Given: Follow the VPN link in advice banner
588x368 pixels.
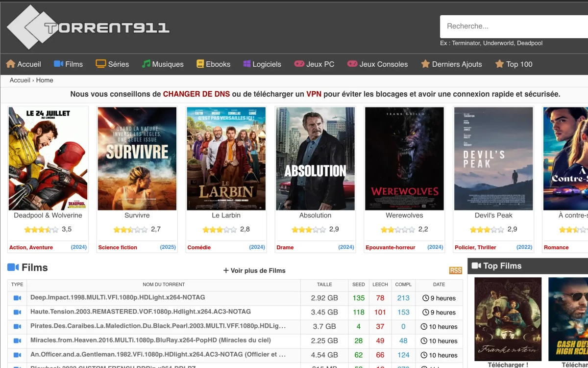Looking at the screenshot, I should [314, 94].
